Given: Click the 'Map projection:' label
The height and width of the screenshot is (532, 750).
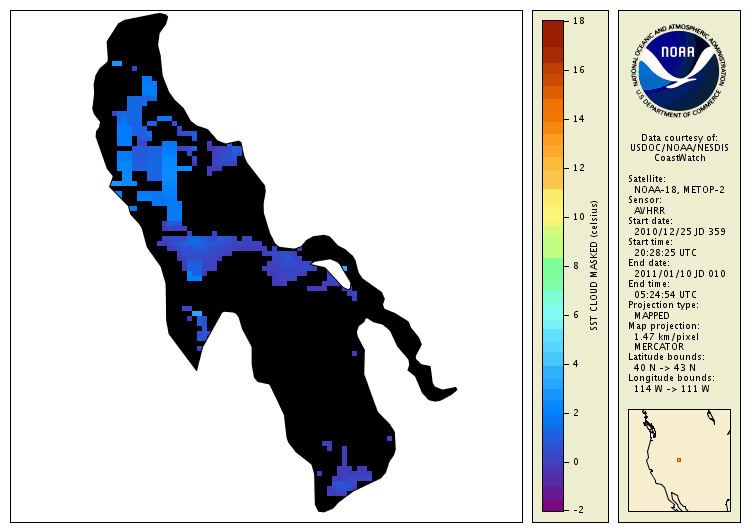Looking at the screenshot, I should point(663,326).
